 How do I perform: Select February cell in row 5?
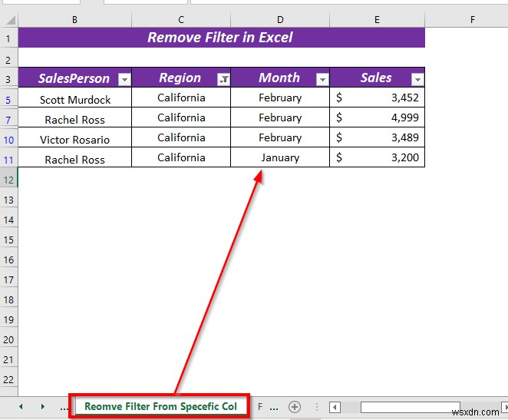(280, 98)
